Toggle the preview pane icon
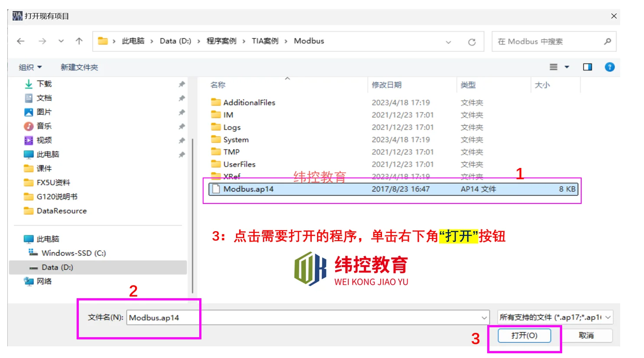 [x=587, y=67]
